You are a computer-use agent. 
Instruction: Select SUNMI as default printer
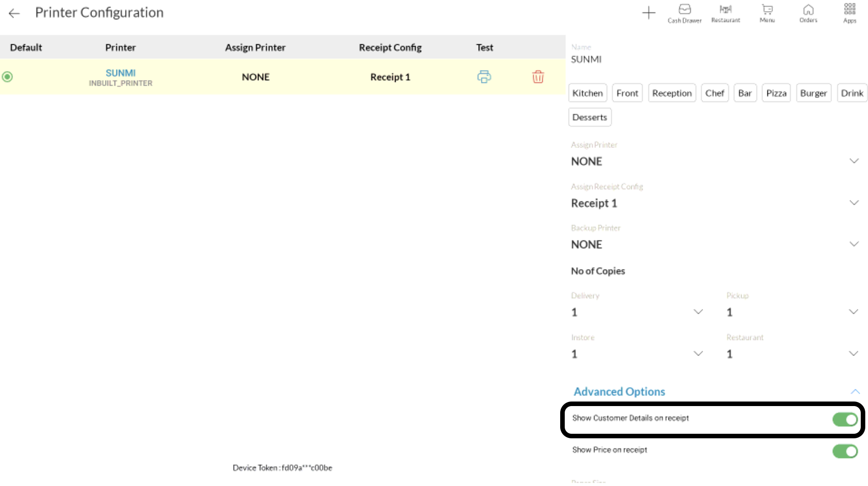pyautogui.click(x=7, y=77)
